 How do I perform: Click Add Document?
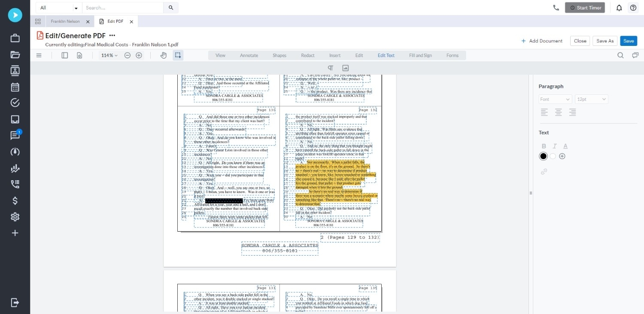coord(541,41)
